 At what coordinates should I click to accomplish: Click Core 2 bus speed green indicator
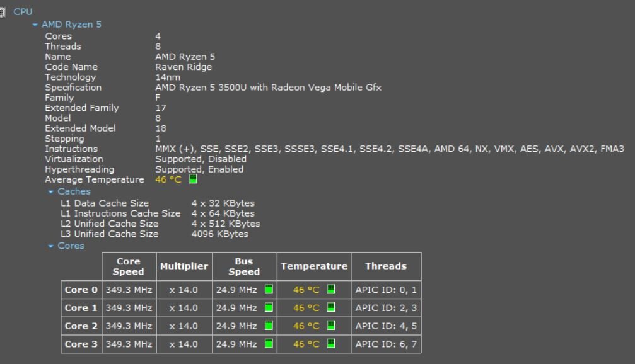tap(269, 326)
